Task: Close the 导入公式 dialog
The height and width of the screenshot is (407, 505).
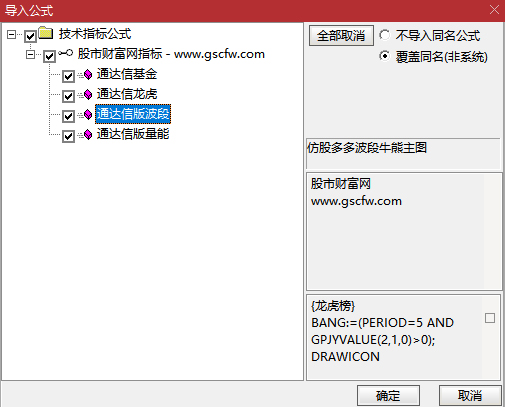Action: [x=494, y=10]
